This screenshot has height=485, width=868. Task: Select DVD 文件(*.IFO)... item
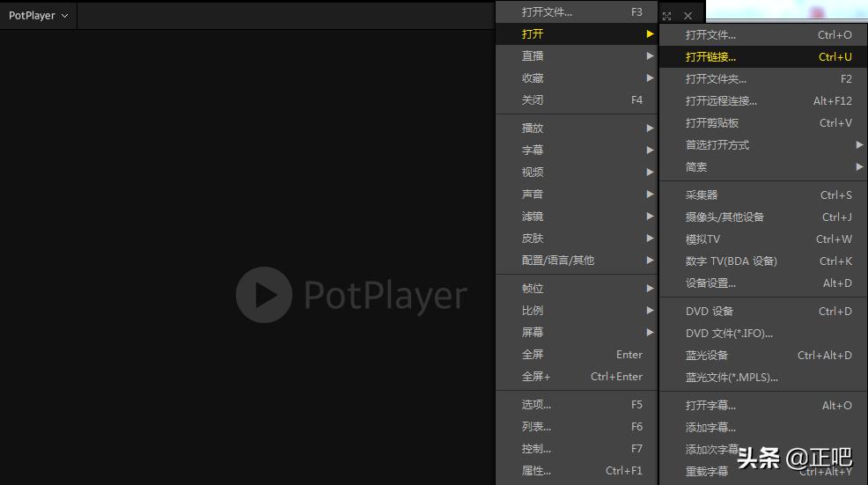pos(763,334)
